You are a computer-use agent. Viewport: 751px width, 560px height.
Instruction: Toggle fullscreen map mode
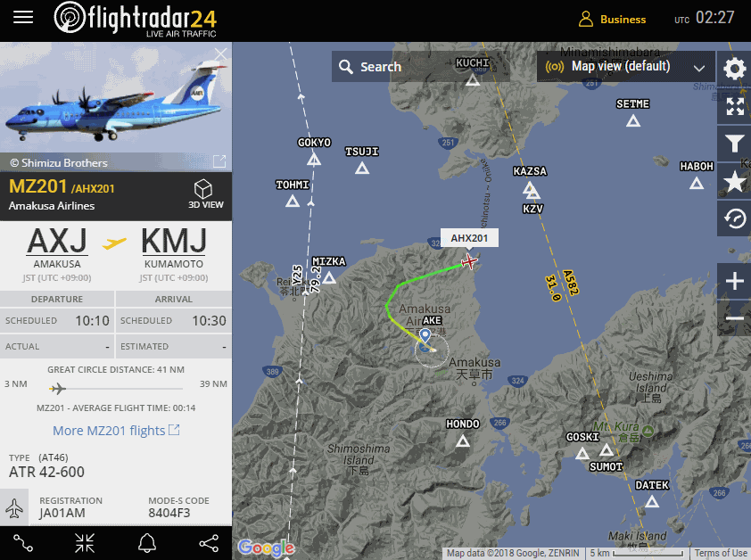pos(734,106)
